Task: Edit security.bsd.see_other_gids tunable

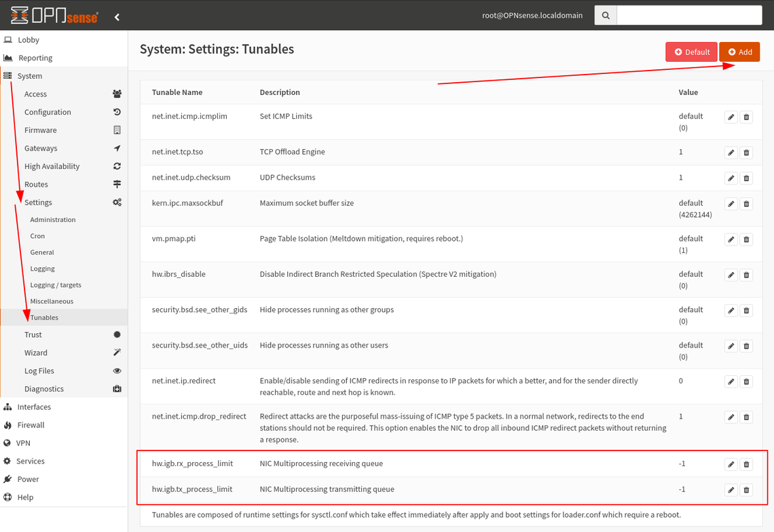Action: click(x=731, y=310)
